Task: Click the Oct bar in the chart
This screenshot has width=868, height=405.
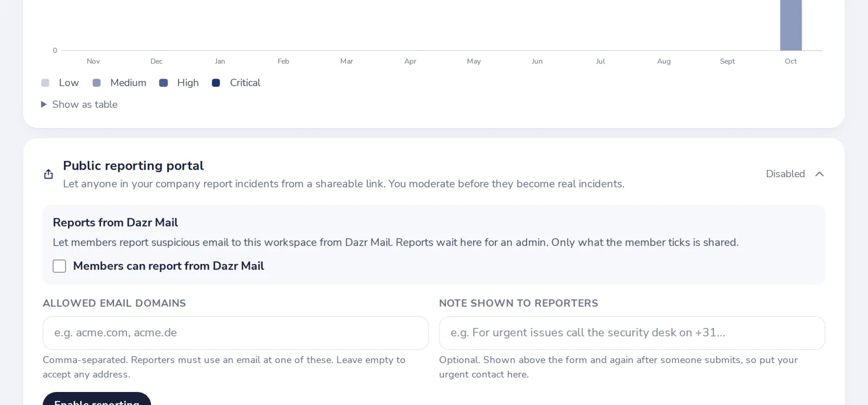Action: 791,25
